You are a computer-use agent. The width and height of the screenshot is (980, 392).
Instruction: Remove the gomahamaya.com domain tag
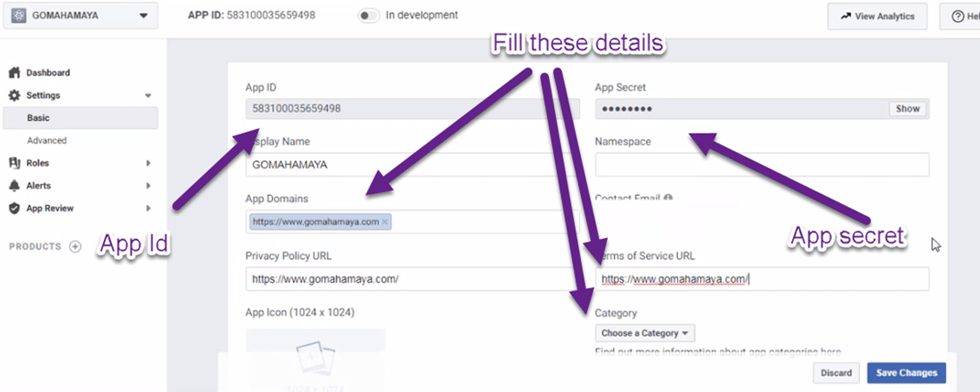[x=384, y=222]
